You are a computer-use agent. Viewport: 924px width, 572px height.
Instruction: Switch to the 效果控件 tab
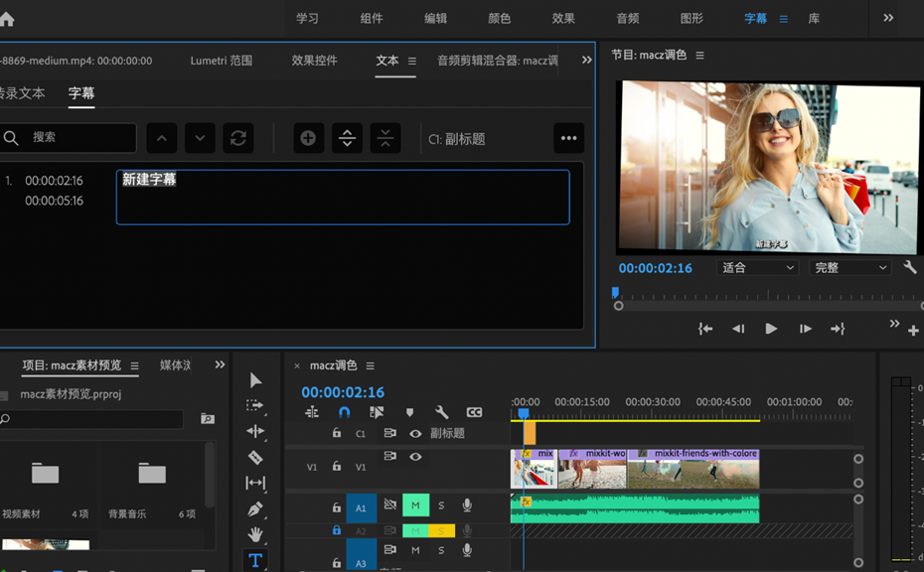[314, 61]
